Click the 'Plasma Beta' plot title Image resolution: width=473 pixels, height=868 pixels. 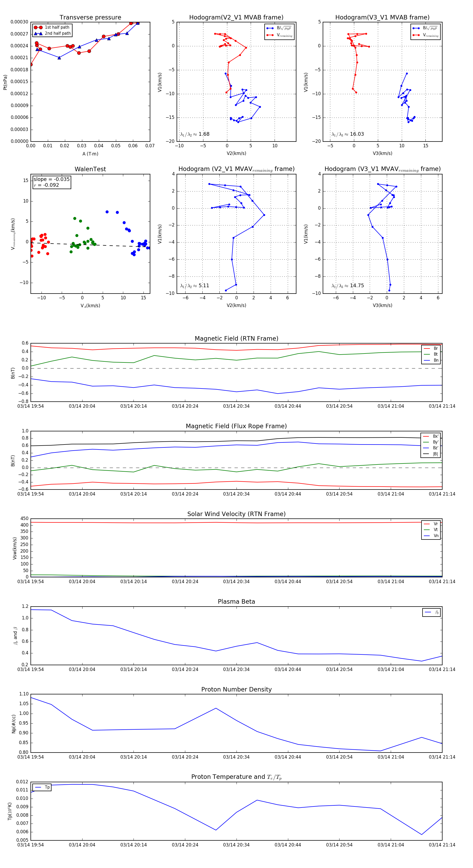point(236,602)
